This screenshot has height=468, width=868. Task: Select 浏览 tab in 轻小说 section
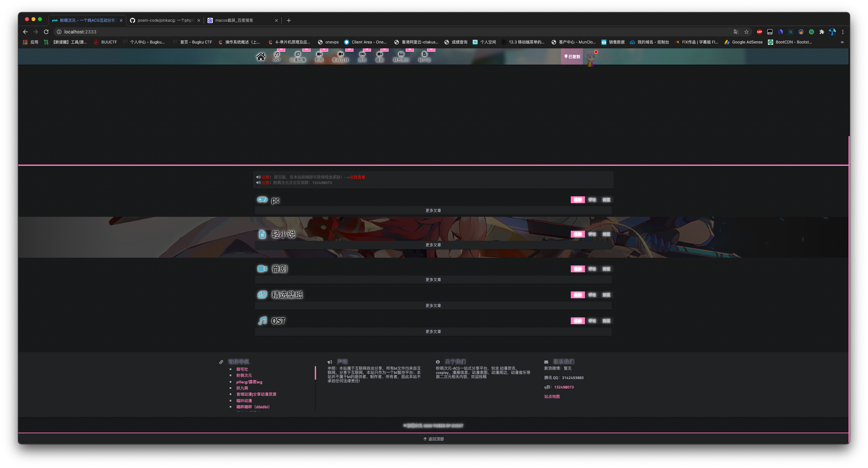point(606,234)
